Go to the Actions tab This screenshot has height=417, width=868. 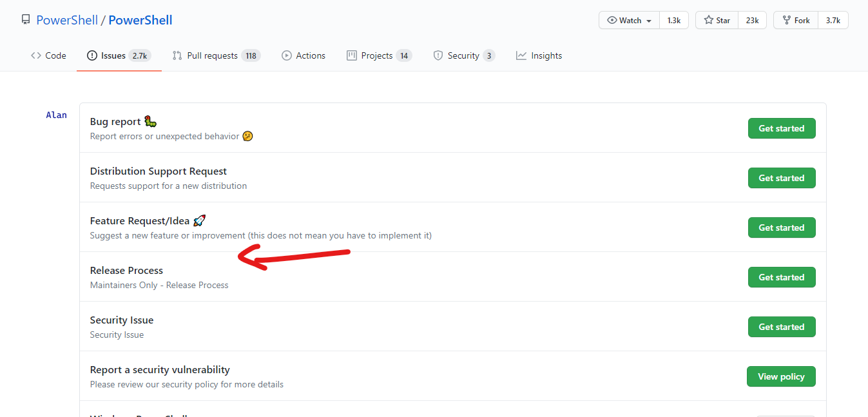304,55
